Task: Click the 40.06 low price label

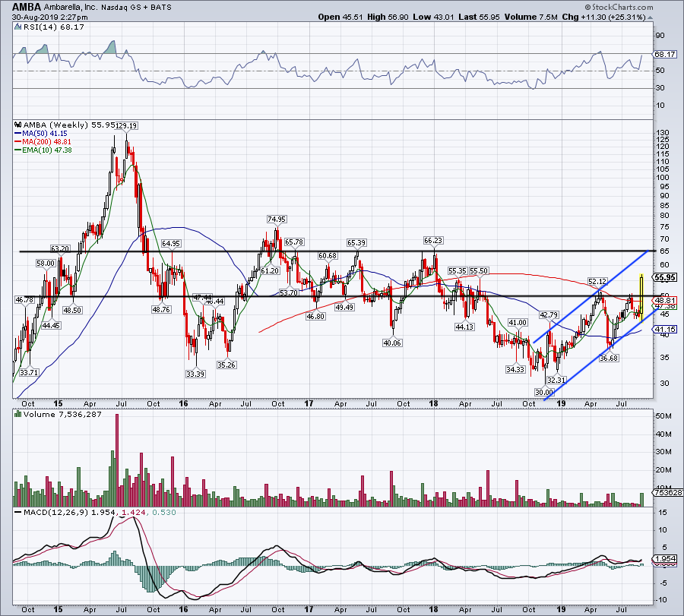Action: [x=392, y=343]
